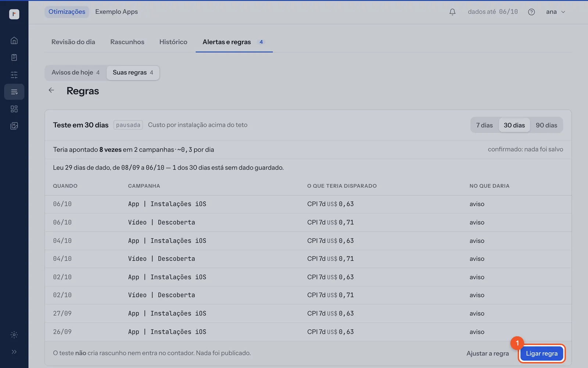Click the QUANDO column header
Image resolution: width=588 pixels, height=368 pixels.
[x=65, y=186]
